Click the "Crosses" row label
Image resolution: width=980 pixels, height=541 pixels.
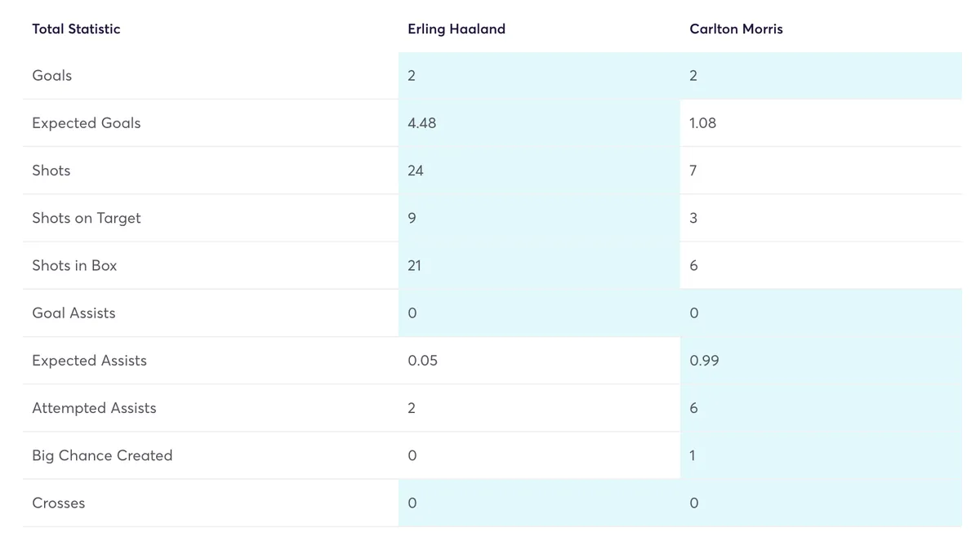(x=59, y=503)
